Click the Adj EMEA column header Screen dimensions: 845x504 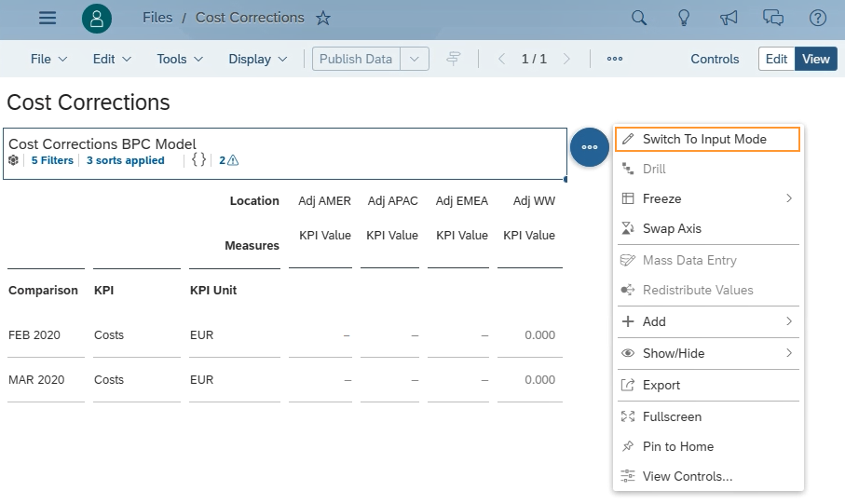462,201
